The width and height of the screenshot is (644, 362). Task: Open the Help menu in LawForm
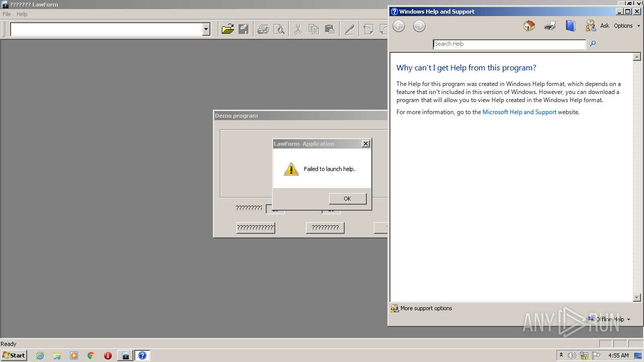coord(22,14)
